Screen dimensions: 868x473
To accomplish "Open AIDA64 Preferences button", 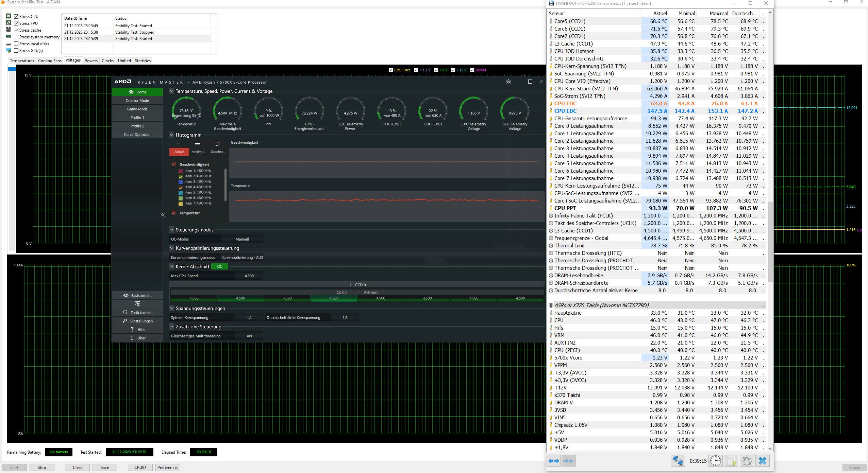I will click(x=168, y=467).
